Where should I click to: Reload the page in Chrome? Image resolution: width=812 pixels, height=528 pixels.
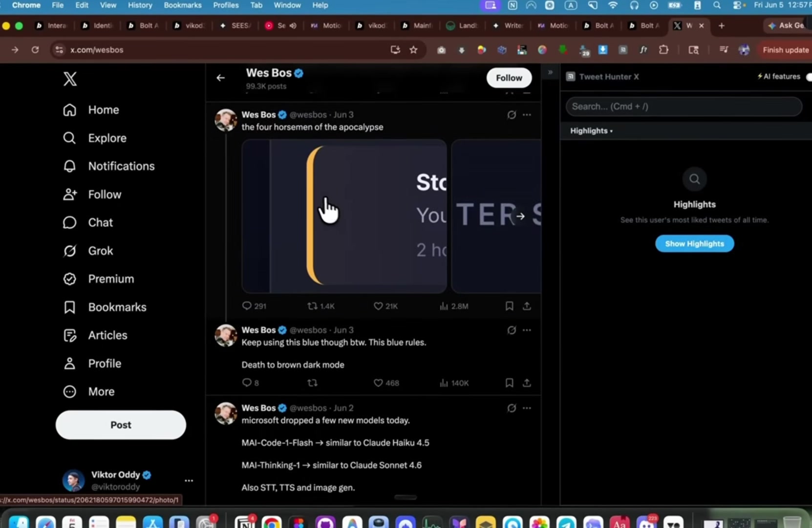(35, 50)
